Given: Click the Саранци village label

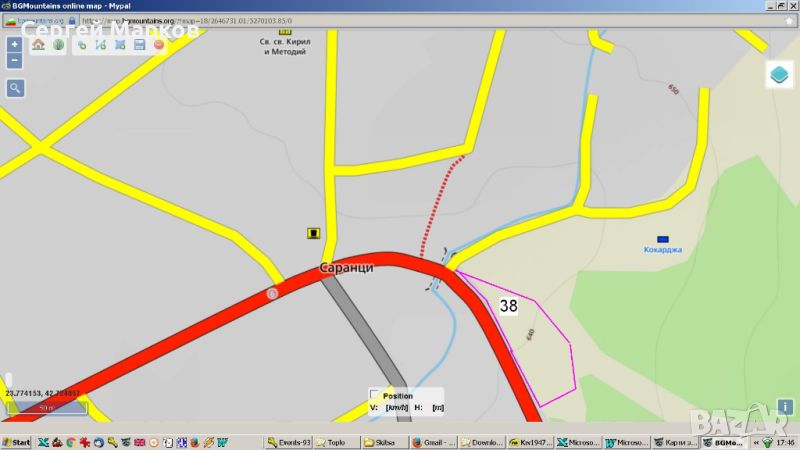Looking at the screenshot, I should click(346, 269).
